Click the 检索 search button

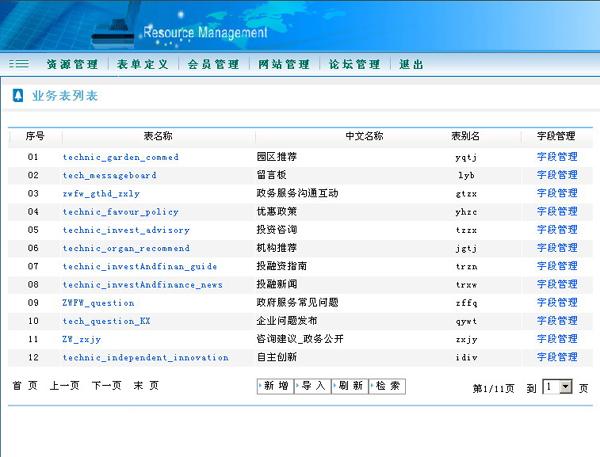tap(388, 386)
